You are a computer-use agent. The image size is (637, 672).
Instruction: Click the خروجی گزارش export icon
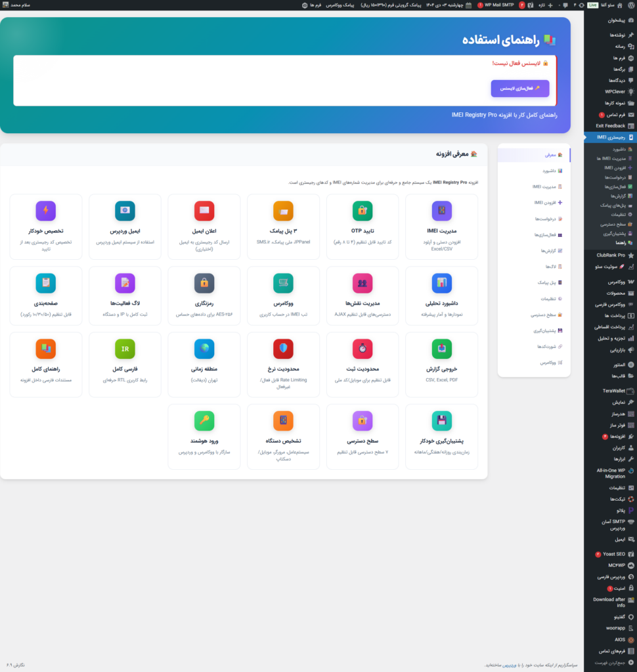click(x=441, y=348)
